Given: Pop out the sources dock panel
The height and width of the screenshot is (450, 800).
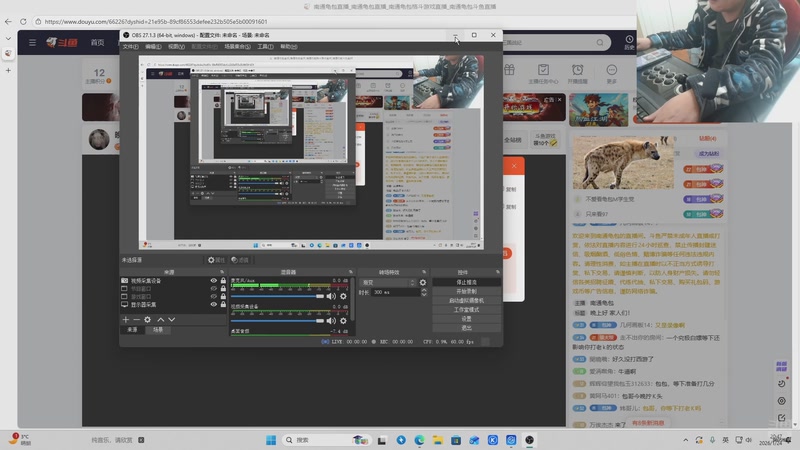Looking at the screenshot, I should coord(222,272).
